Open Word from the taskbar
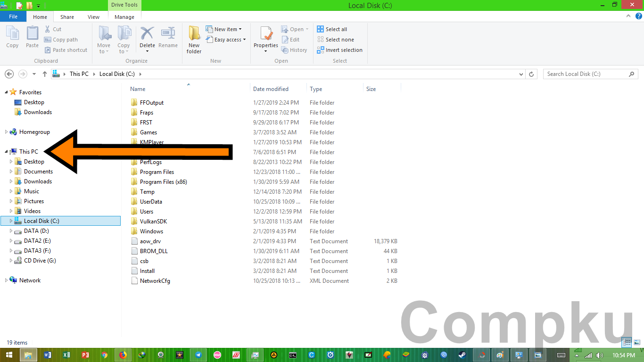 pyautogui.click(x=47, y=355)
